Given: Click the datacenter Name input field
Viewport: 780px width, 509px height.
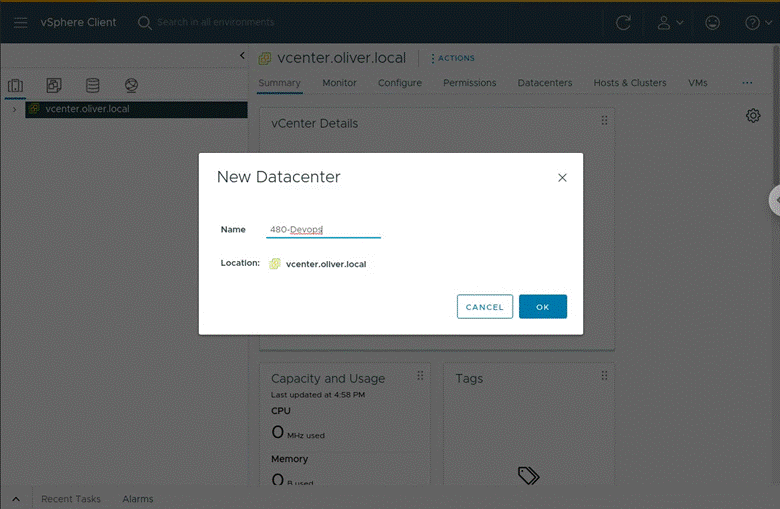Looking at the screenshot, I should [323, 229].
